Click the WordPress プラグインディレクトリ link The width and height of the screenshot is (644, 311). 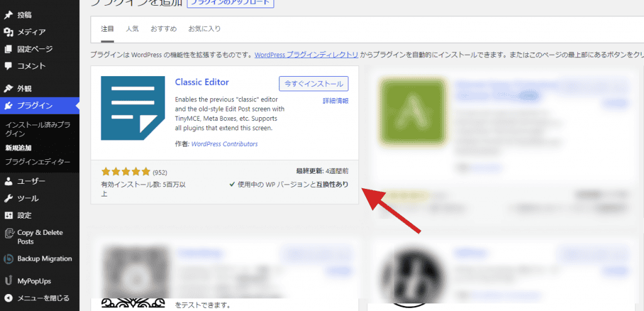pos(306,55)
